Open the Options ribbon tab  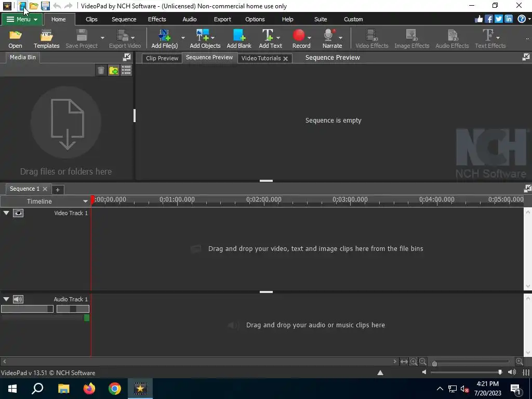(255, 19)
